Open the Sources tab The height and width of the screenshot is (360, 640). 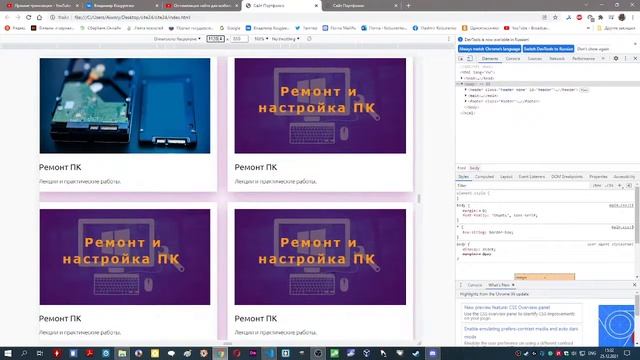tap(534, 59)
